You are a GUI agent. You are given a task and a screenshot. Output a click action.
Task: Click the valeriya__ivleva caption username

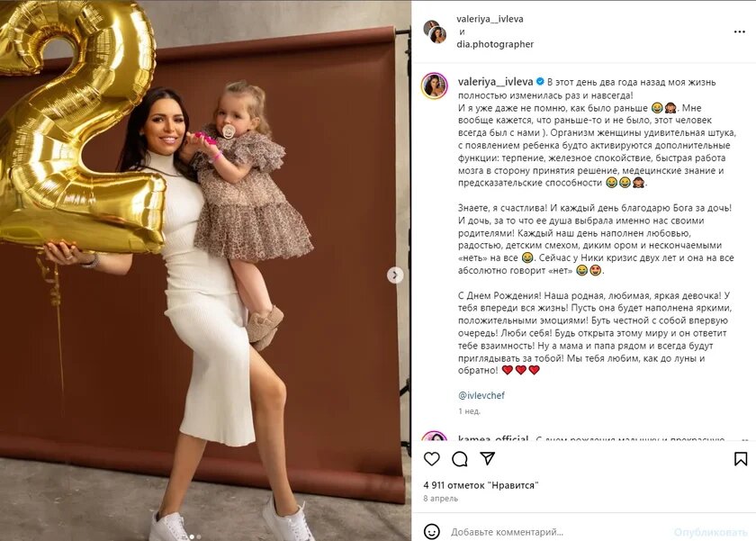point(495,82)
